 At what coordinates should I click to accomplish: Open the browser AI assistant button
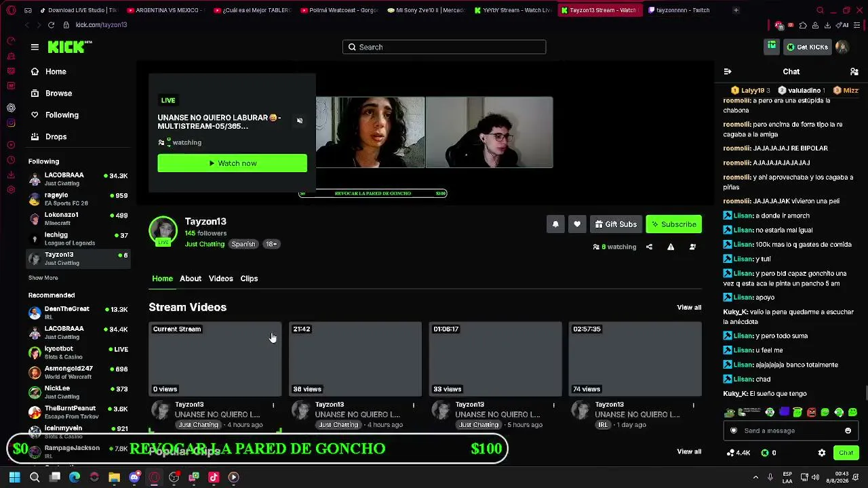pos(843,25)
